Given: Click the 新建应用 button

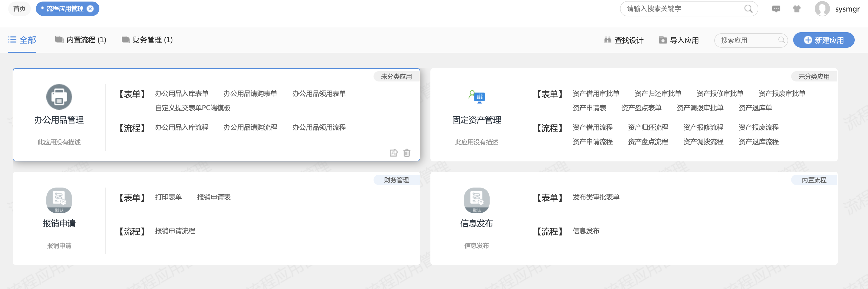Looking at the screenshot, I should pos(823,40).
